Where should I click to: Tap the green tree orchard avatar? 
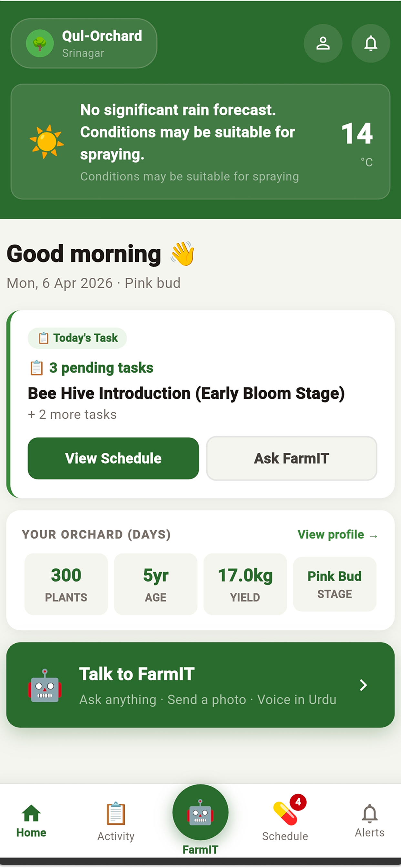pyautogui.click(x=40, y=43)
